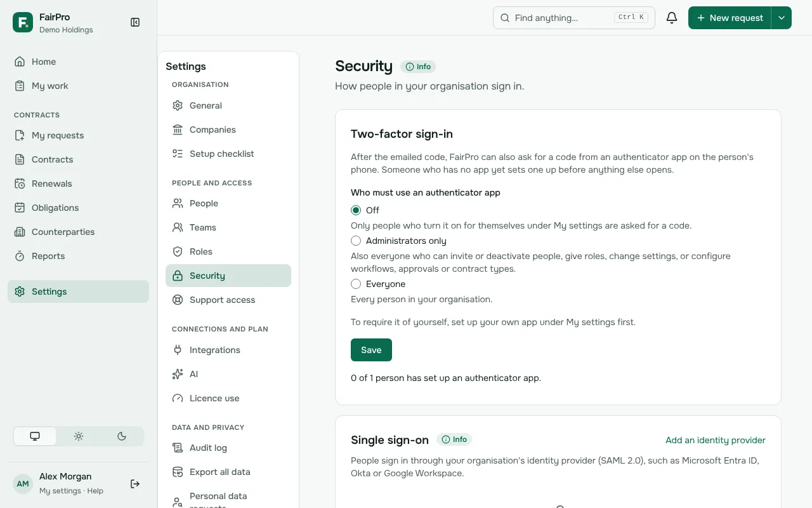Click the Setup checklist list icon
812x508 pixels.
(x=178, y=154)
